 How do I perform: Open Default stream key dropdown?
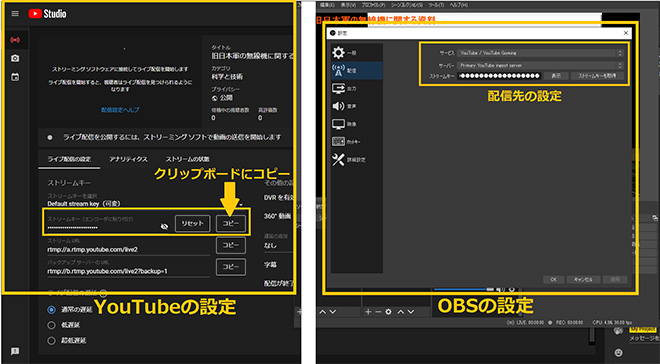pos(145,204)
